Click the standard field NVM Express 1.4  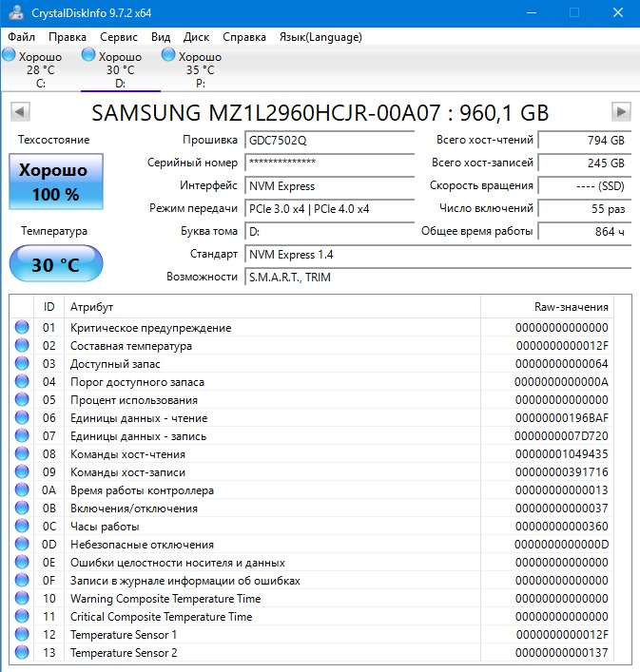[438, 255]
